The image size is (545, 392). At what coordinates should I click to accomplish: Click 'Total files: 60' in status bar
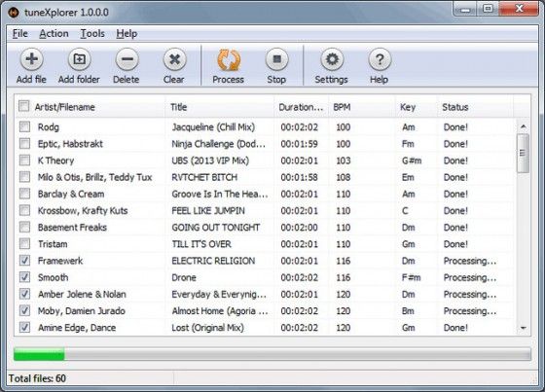[x=37, y=378]
